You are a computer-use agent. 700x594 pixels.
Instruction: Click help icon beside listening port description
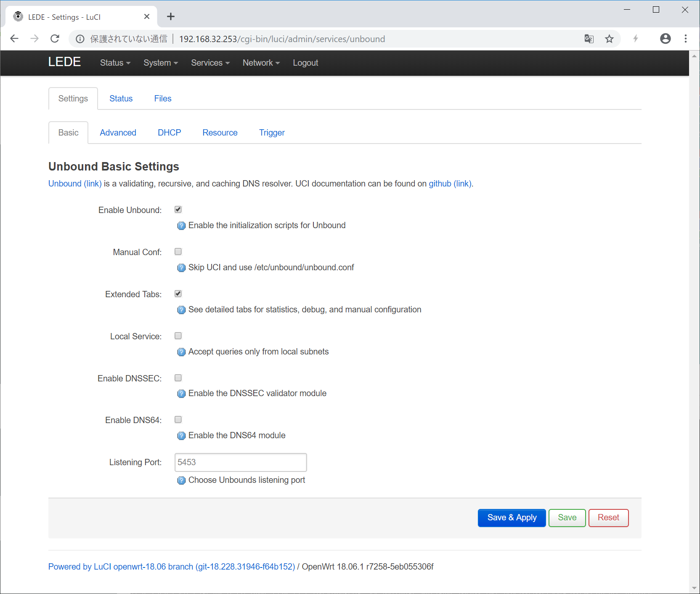tap(181, 480)
